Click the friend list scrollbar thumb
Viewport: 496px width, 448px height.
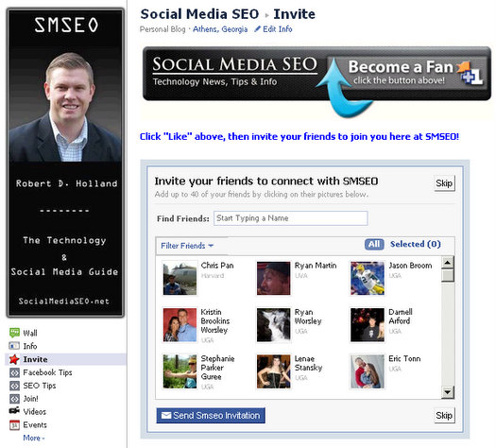pos(448,275)
